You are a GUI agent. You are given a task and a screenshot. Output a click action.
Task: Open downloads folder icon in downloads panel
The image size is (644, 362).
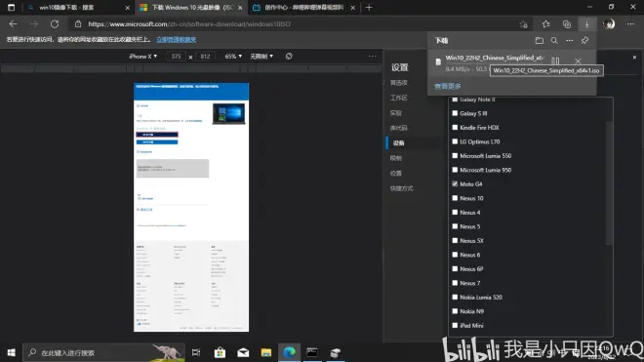(x=540, y=40)
